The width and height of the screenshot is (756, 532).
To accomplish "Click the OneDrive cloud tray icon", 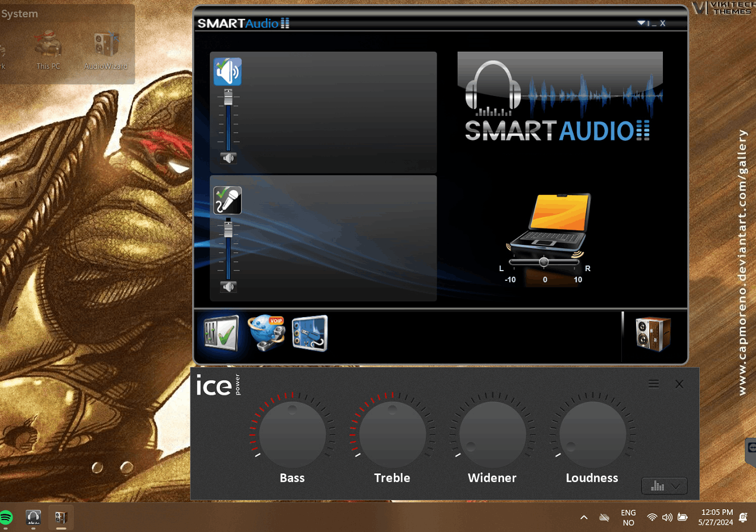I will [x=604, y=517].
